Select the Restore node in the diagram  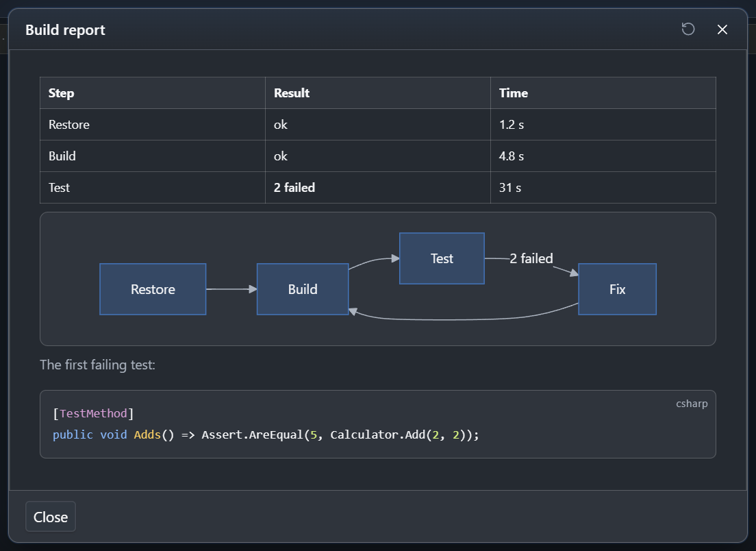[x=153, y=289]
